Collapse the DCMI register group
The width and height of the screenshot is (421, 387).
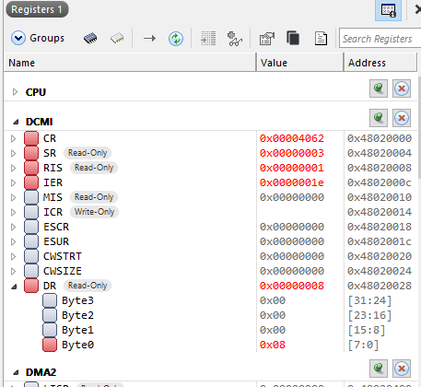(x=15, y=122)
